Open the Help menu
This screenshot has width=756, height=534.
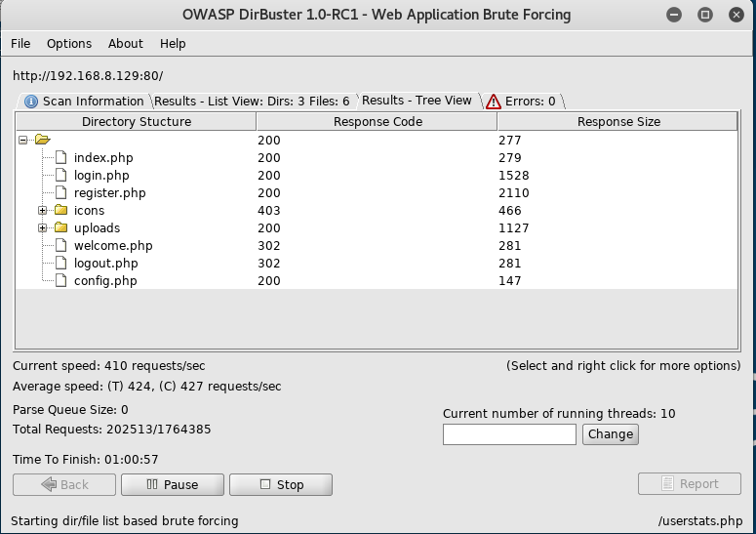173,43
